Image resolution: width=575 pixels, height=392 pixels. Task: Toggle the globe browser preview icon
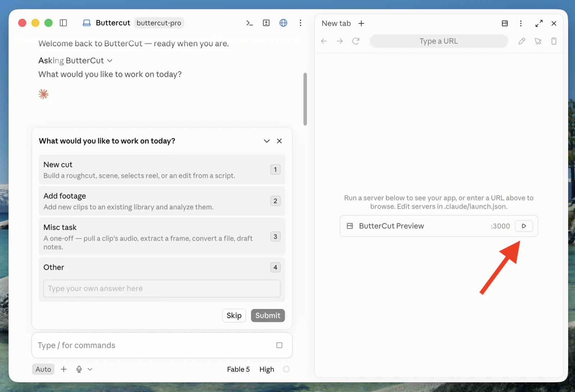pos(283,23)
